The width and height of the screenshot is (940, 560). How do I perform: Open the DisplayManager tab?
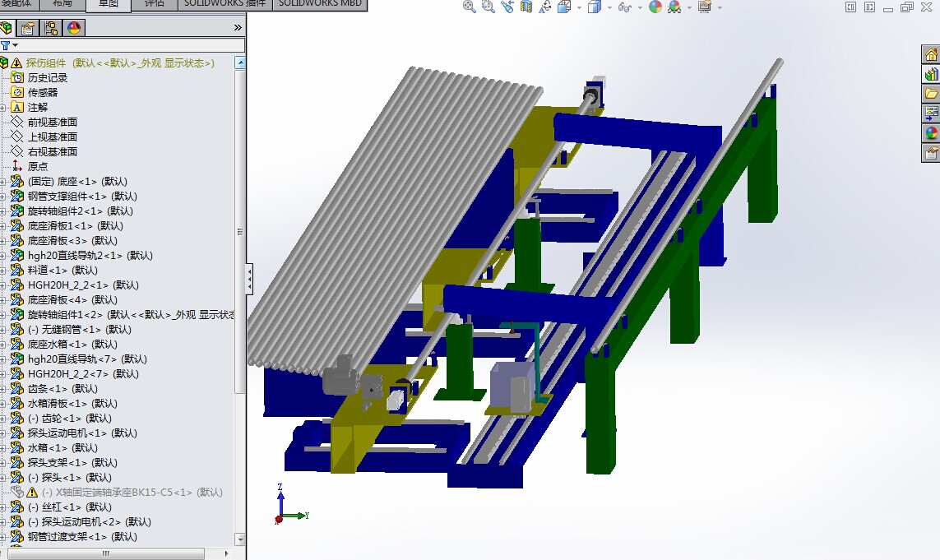click(x=74, y=28)
